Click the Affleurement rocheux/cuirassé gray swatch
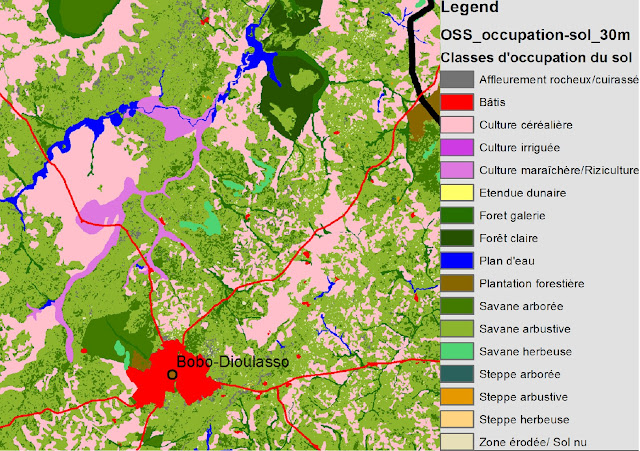The image size is (640, 451). [x=457, y=79]
